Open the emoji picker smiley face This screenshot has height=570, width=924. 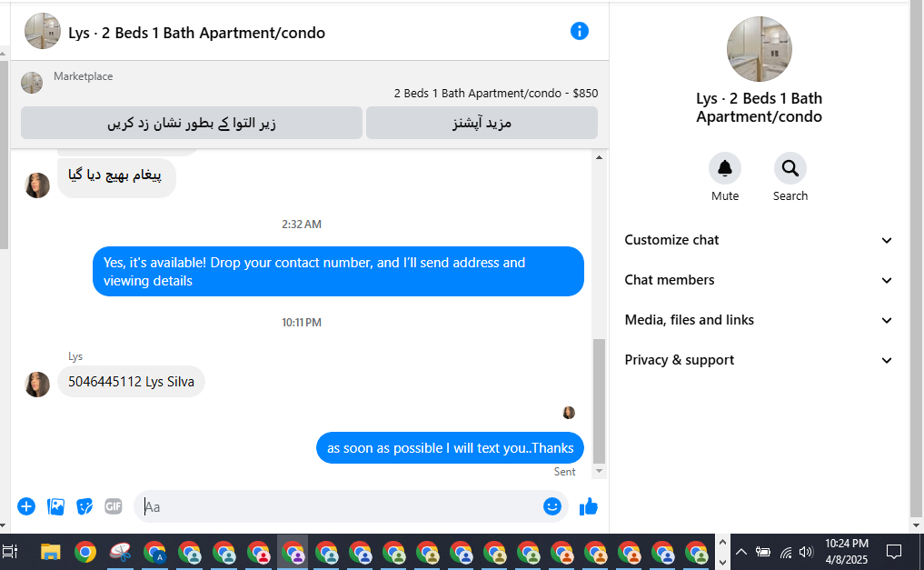click(x=552, y=506)
